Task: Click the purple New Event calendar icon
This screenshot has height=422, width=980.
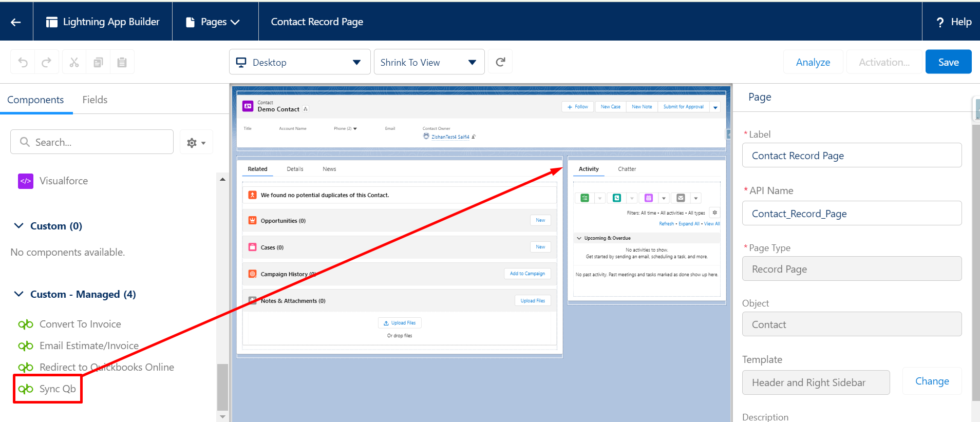Action: pyautogui.click(x=649, y=198)
